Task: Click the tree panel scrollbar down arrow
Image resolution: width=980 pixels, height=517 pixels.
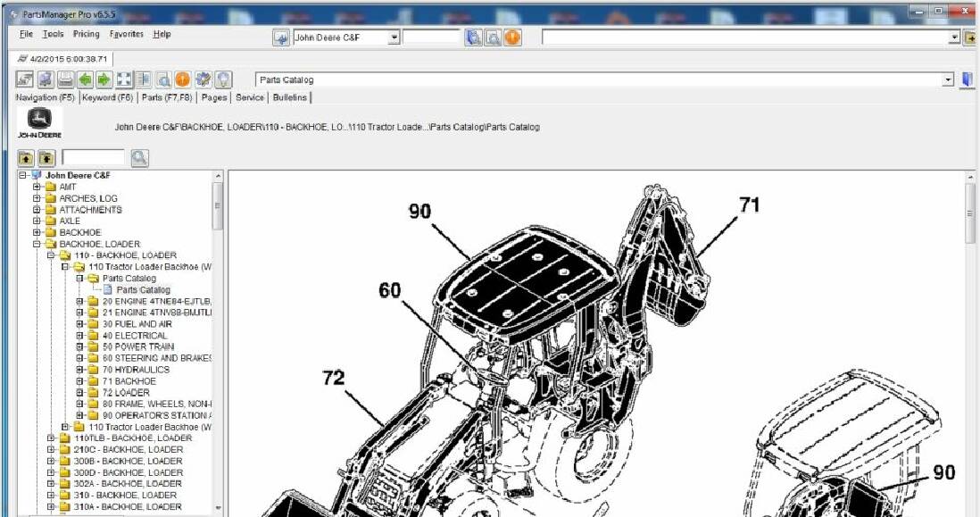Action: 218,508
